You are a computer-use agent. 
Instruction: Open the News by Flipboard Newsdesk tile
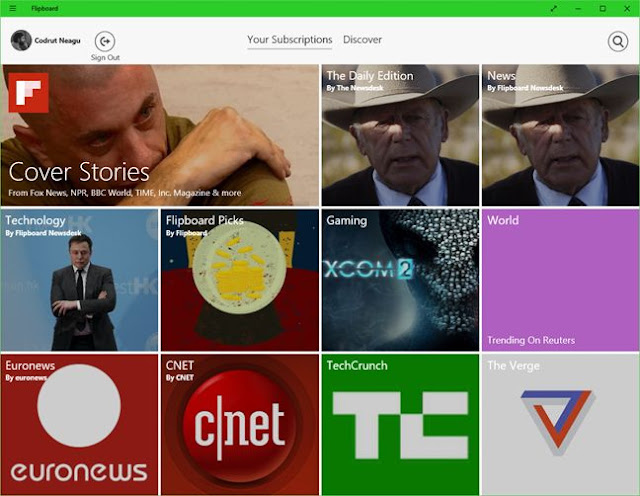pos(560,135)
